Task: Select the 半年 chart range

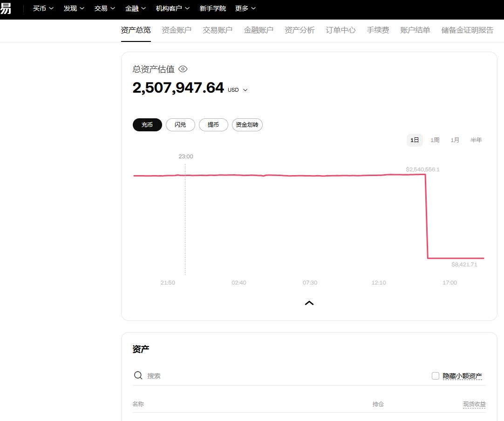Action: pyautogui.click(x=476, y=140)
